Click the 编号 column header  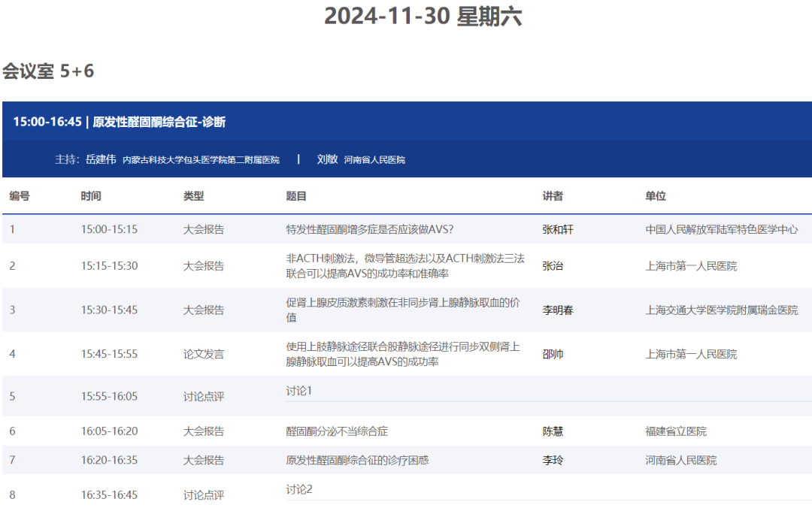pos(20,196)
